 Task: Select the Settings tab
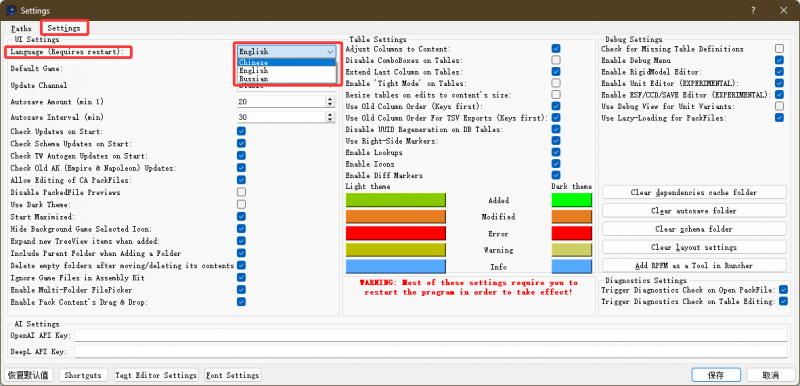[64, 29]
